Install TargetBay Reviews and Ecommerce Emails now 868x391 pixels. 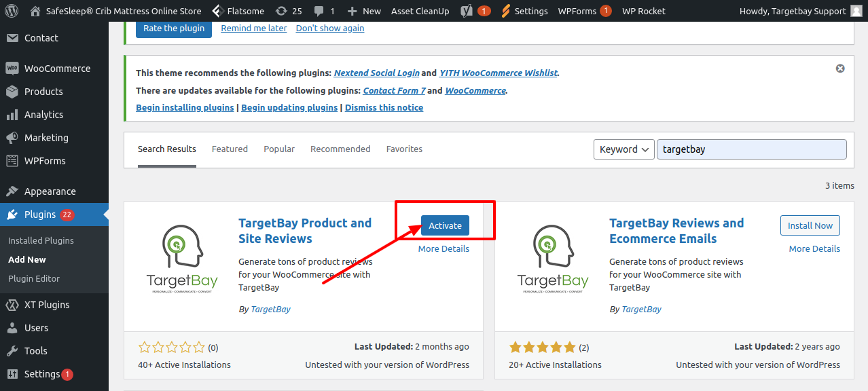click(x=810, y=226)
